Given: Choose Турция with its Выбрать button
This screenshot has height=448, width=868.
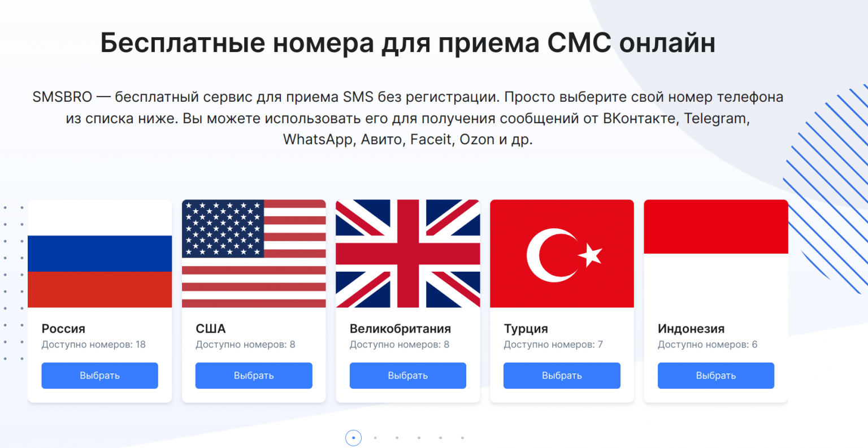Looking at the screenshot, I should click(x=562, y=376).
